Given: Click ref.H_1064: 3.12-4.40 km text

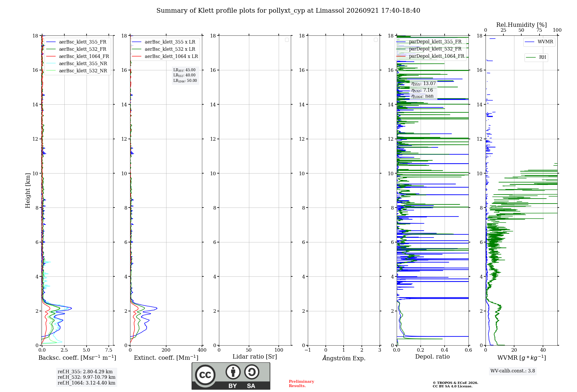Looking at the screenshot, I should tap(87, 383).
